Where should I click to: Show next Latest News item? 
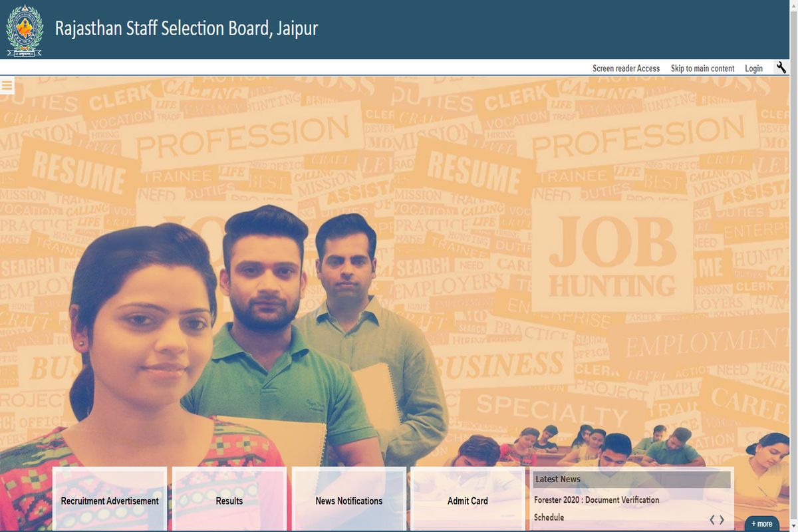click(x=722, y=519)
